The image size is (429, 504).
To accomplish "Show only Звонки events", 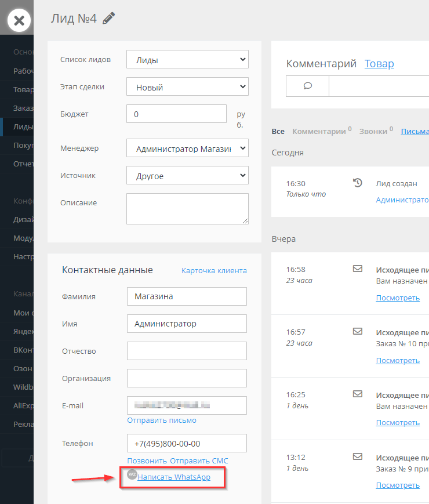I will tap(374, 132).
